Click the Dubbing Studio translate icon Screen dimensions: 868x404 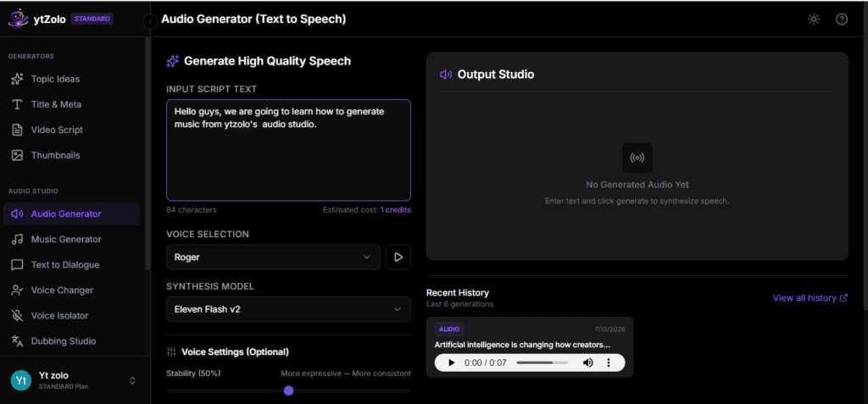point(17,341)
